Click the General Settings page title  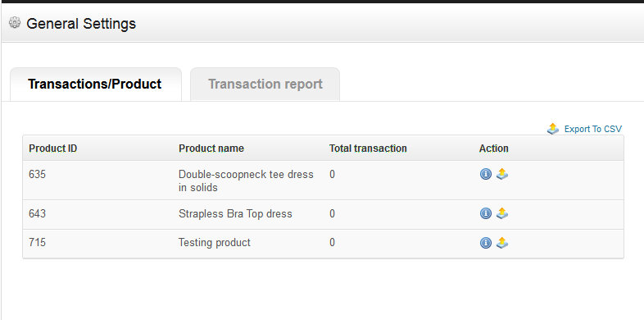click(81, 24)
